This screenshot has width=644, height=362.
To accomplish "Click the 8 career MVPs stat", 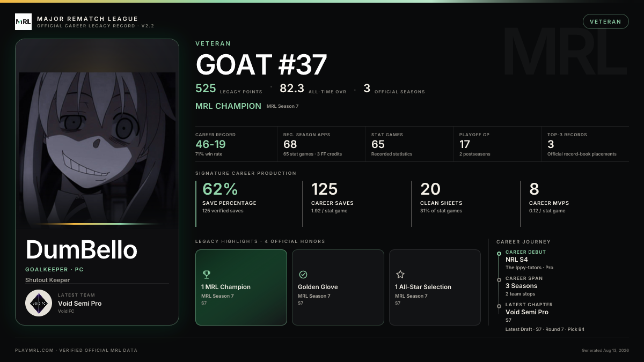I will [x=534, y=189].
